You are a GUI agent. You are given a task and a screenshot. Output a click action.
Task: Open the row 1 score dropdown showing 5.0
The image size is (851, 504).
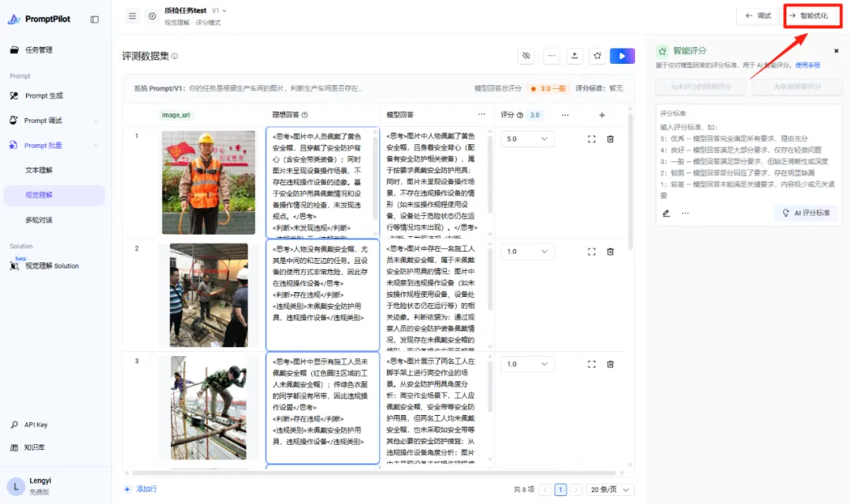tap(527, 139)
